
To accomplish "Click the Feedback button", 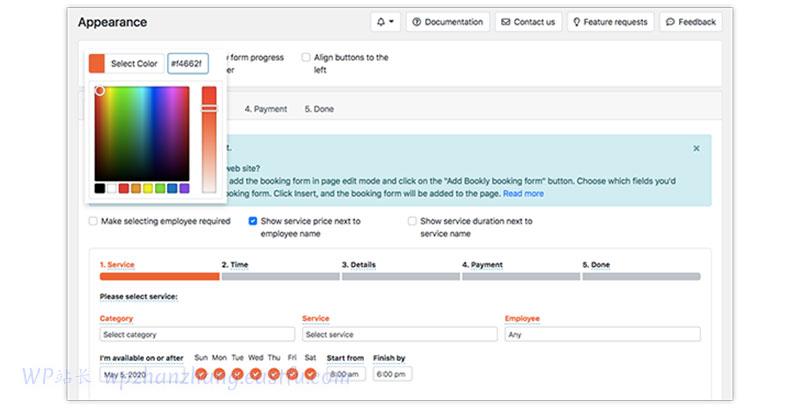I will pos(691,22).
